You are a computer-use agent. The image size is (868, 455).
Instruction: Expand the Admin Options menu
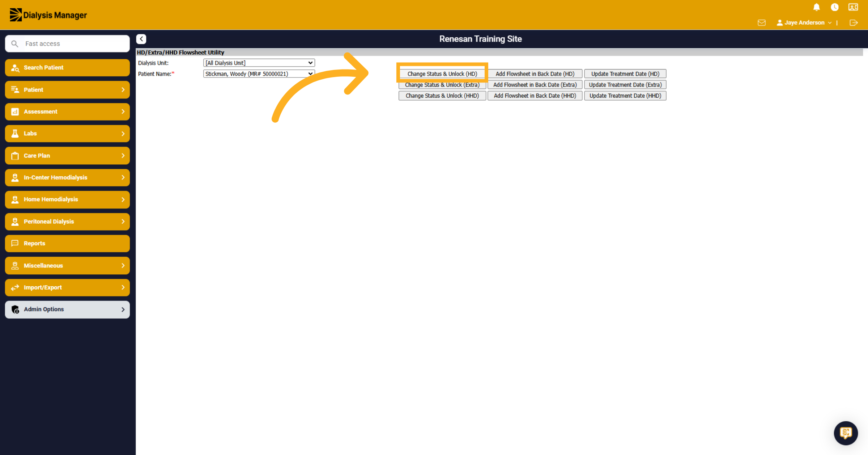(67, 309)
